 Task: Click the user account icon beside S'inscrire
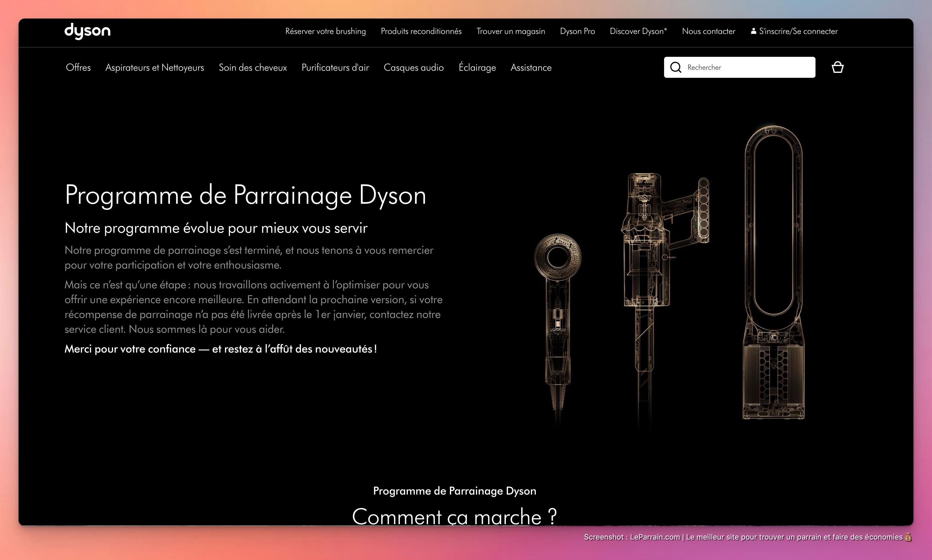click(754, 31)
